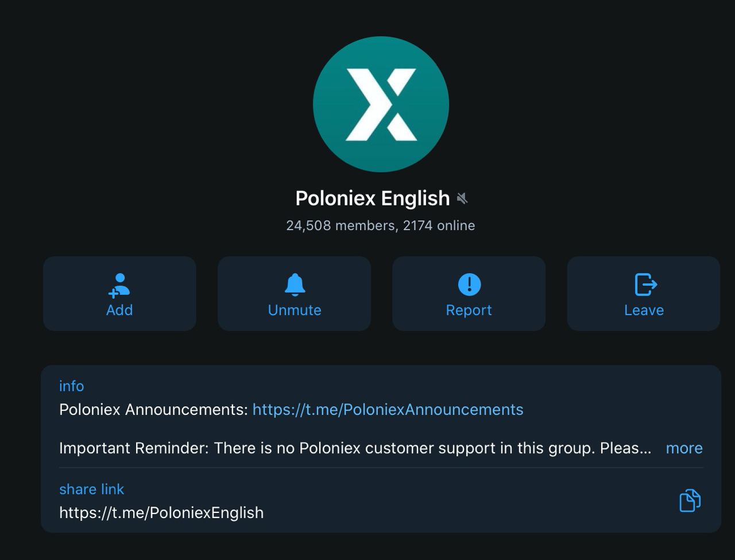The image size is (735, 560).
Task: Click the Report button label
Action: pos(469,310)
